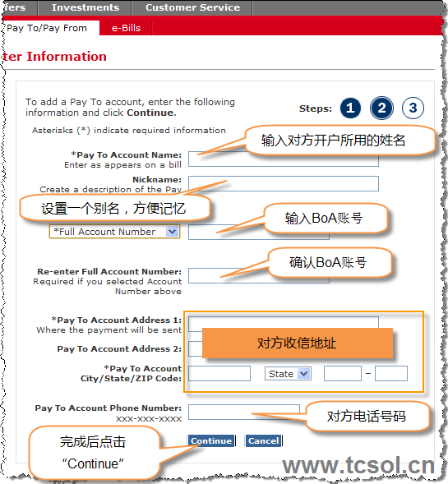448x484 pixels.
Task: Select step 1 circle indicator
Action: pos(350,108)
